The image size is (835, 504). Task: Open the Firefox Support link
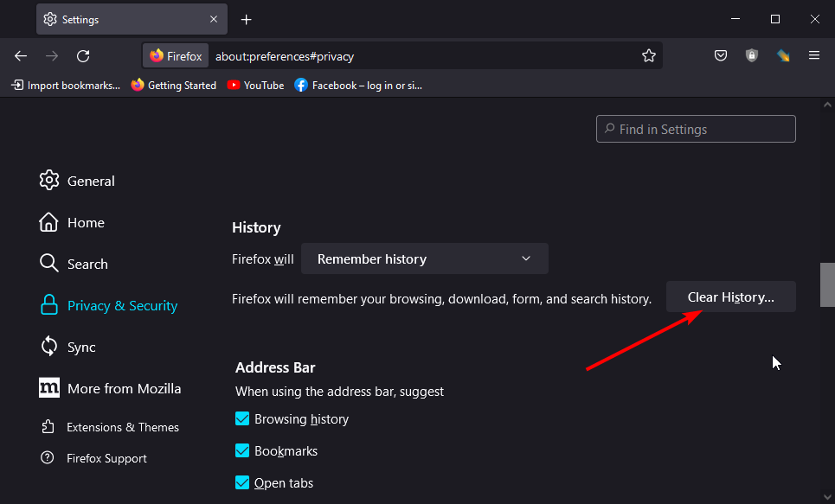click(106, 458)
